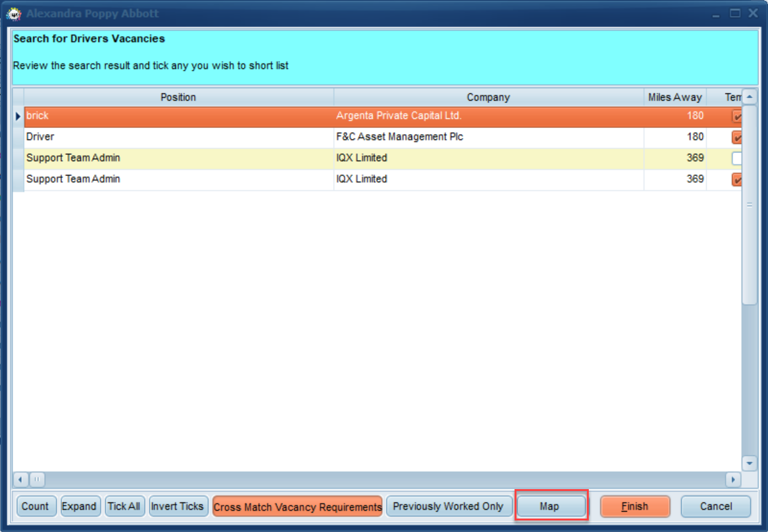The height and width of the screenshot is (532, 768).
Task: Tick the unchecked Support Team Admin checkbox
Action: point(737,158)
